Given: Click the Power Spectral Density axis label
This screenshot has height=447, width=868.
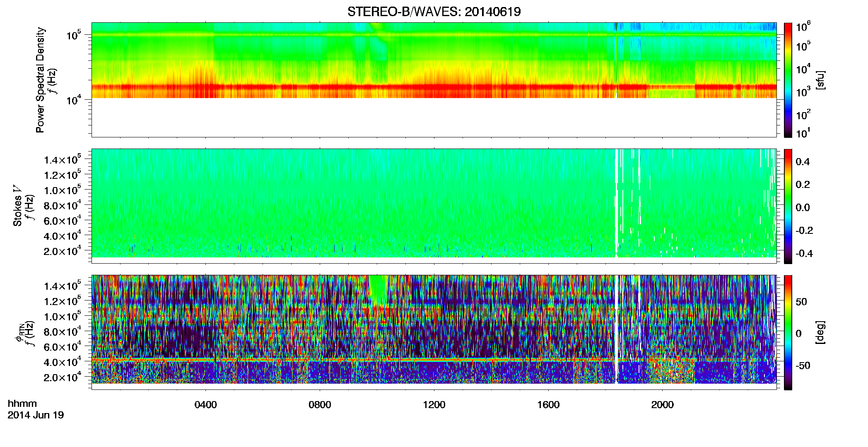Looking at the screenshot, I should click(x=40, y=80).
